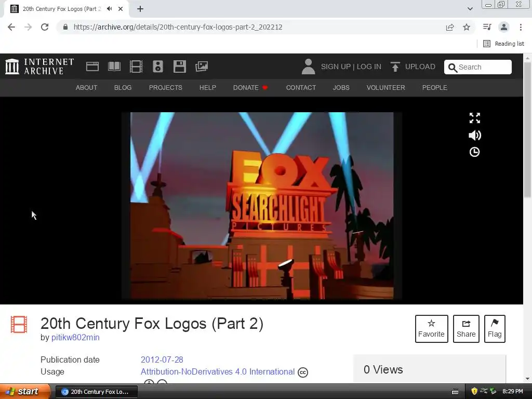Image resolution: width=532 pixels, height=399 pixels.
Task: Click the UPLOAD link text
Action: [x=420, y=66]
